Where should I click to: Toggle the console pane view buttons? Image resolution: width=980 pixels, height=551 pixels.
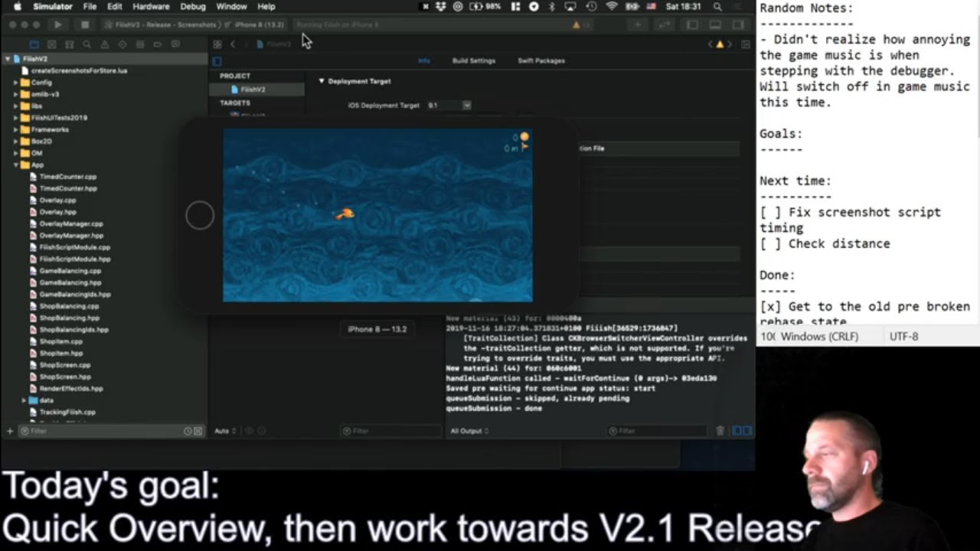(x=742, y=431)
